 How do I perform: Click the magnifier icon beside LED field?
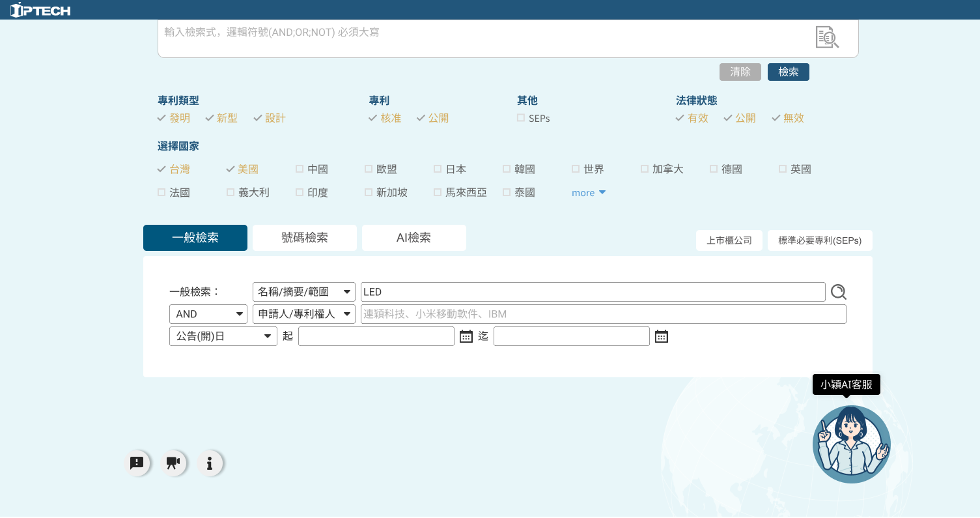coord(838,292)
